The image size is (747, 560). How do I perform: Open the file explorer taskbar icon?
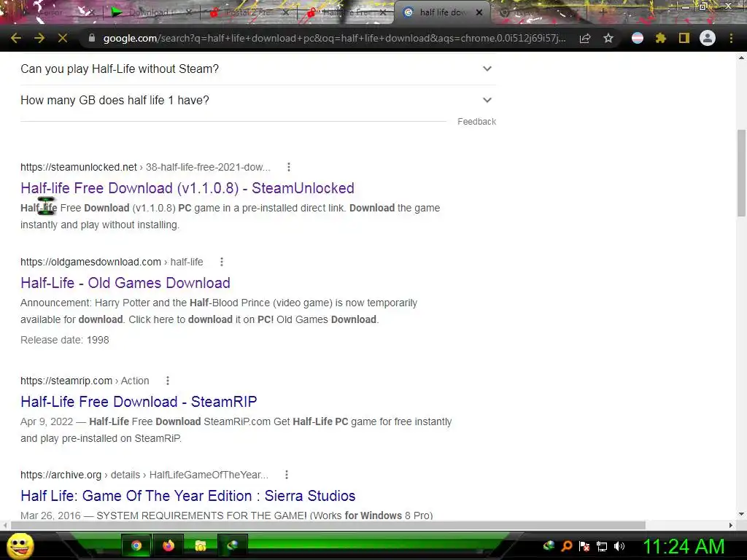point(201,545)
